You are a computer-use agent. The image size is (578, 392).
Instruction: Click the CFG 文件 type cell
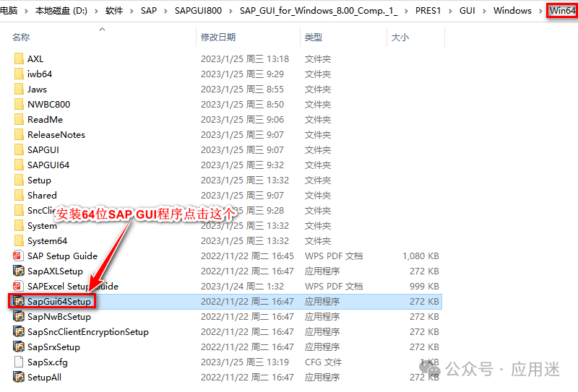[323, 362]
